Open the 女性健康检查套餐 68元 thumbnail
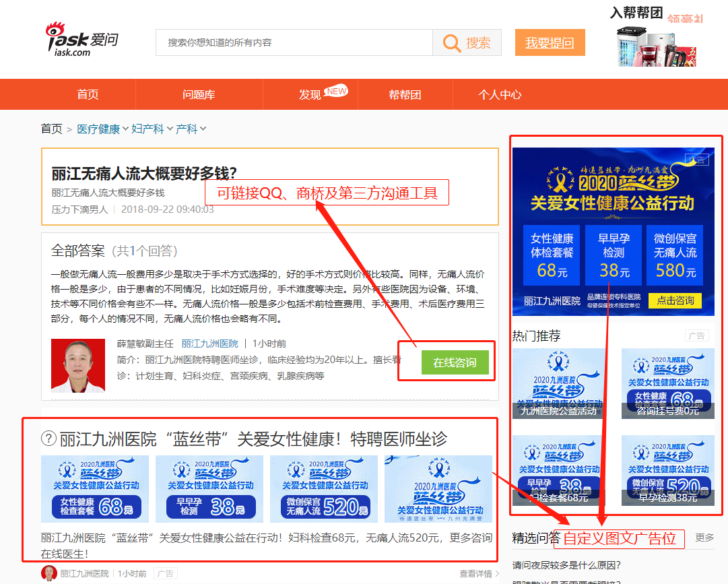The height and width of the screenshot is (584, 728). (x=95, y=488)
